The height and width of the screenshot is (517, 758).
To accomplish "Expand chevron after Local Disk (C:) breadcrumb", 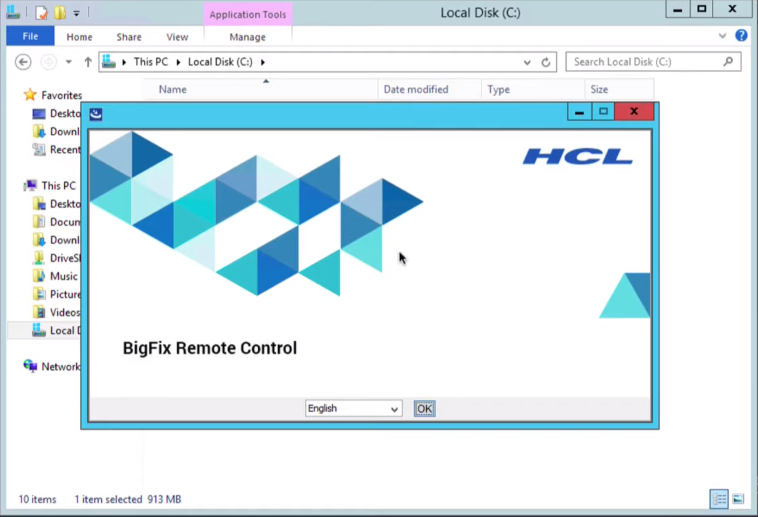I will pos(263,62).
